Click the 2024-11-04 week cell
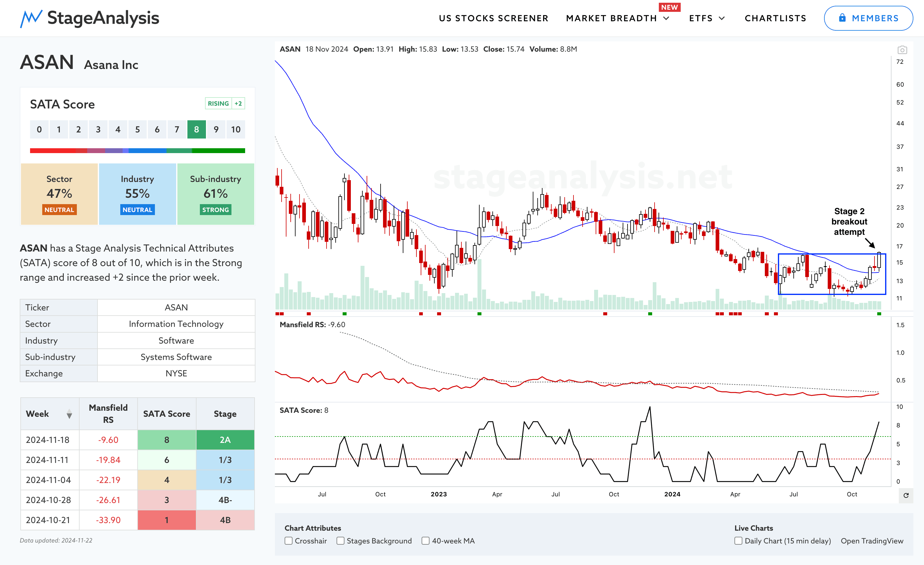The image size is (924, 565). point(50,480)
